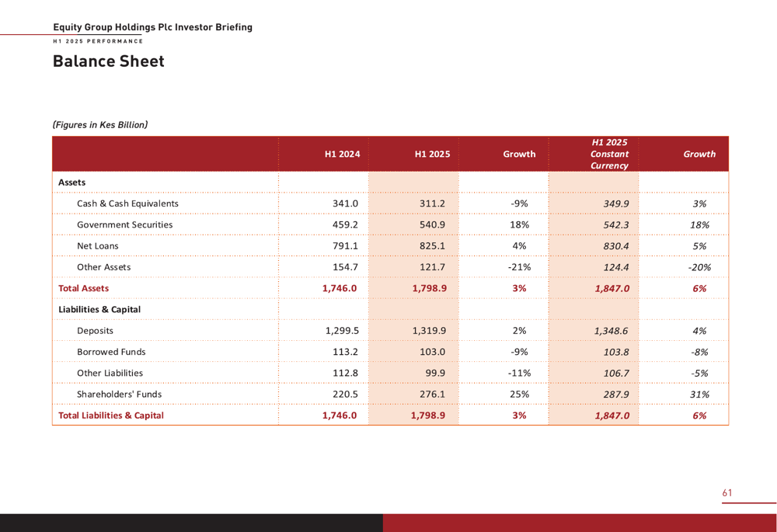
Task: Select the 'Equity Group Holdings Plc Investor Briefing' heading
Action: 152,27
